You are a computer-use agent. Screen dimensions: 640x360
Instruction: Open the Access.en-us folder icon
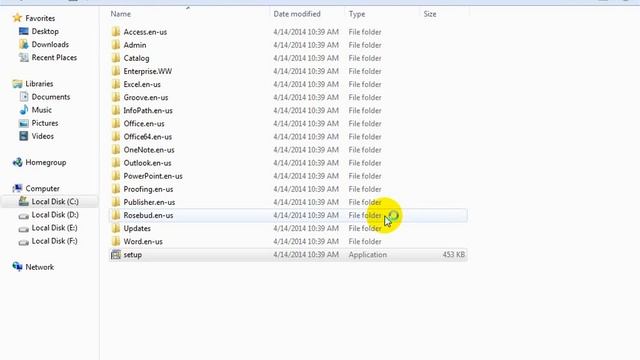116,32
